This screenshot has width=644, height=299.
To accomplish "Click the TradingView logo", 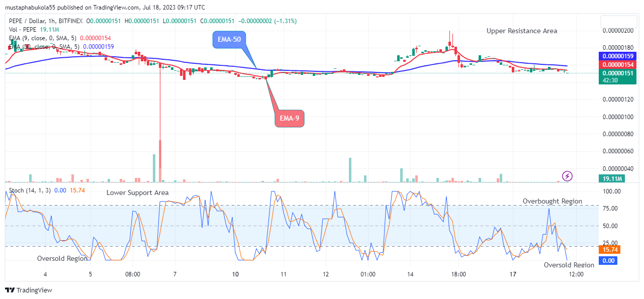I will (28, 290).
